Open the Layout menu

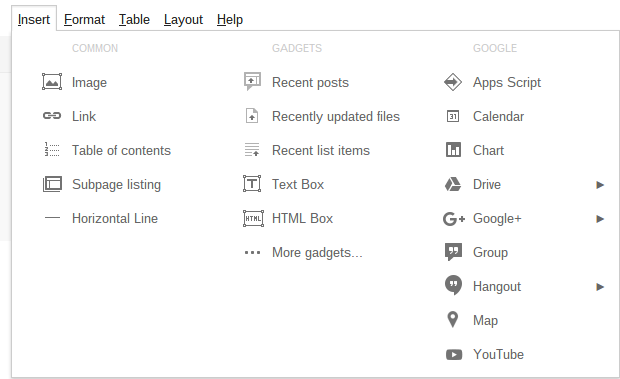pyautogui.click(x=183, y=19)
